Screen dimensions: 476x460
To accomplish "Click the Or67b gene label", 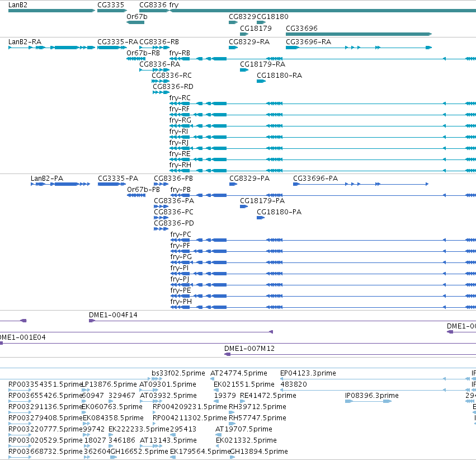I will click(137, 17).
